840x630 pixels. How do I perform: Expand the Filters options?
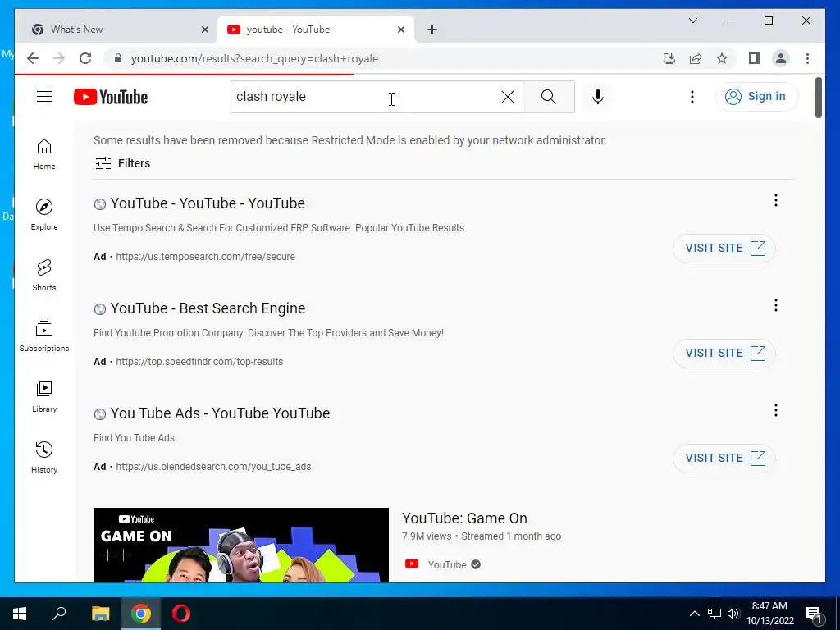123,163
